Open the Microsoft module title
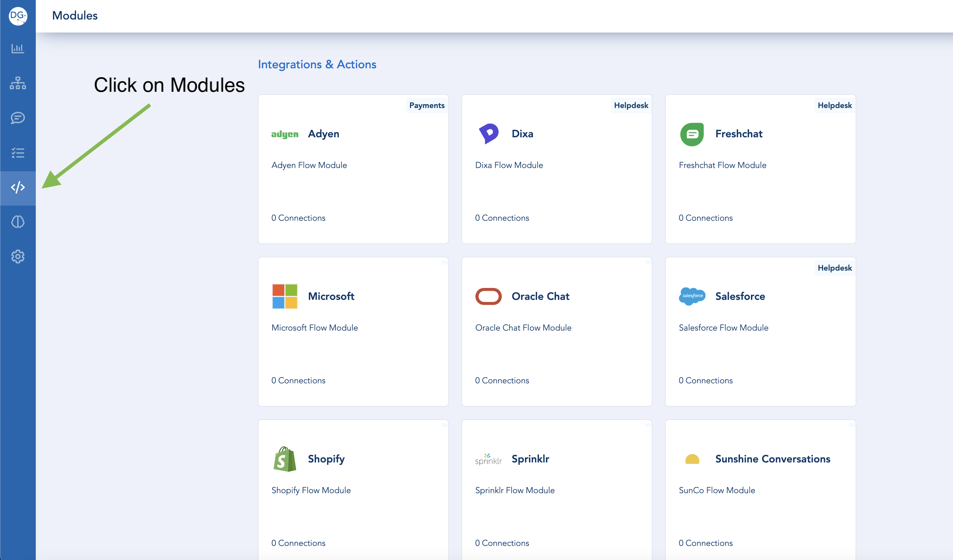This screenshot has width=953, height=560. [x=331, y=296]
